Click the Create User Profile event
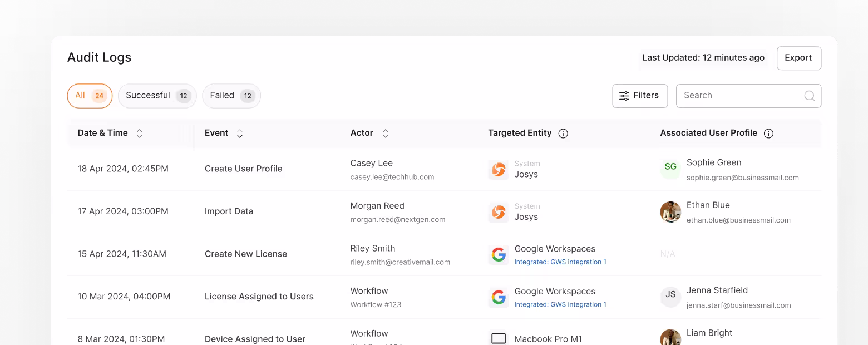This screenshot has width=868, height=345. click(244, 169)
